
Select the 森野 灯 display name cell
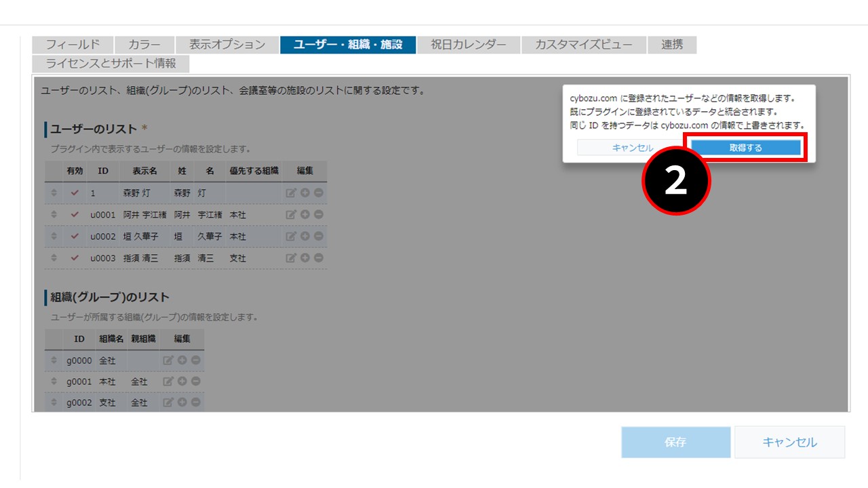(144, 193)
